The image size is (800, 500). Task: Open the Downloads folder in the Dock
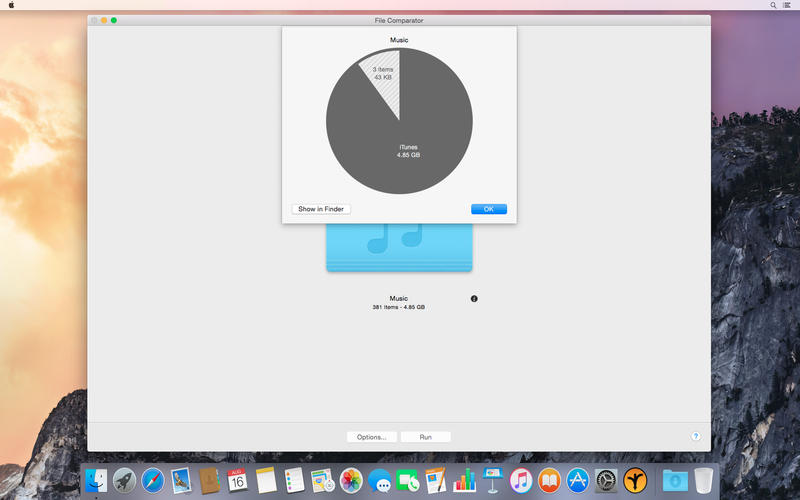click(674, 480)
